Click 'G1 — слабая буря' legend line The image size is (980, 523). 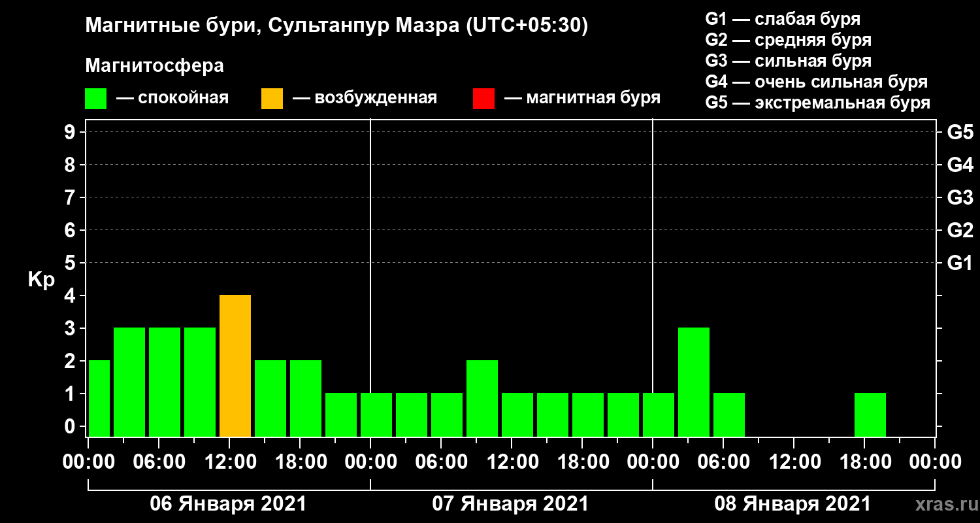click(x=783, y=18)
